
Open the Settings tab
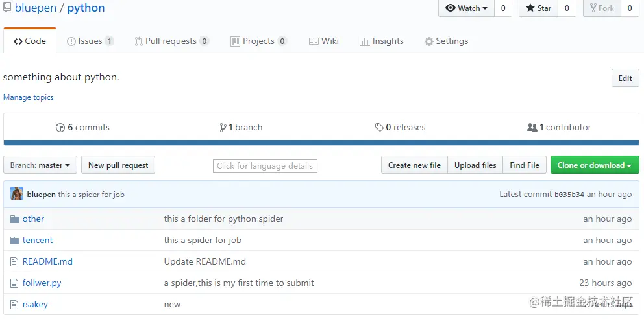tap(446, 41)
